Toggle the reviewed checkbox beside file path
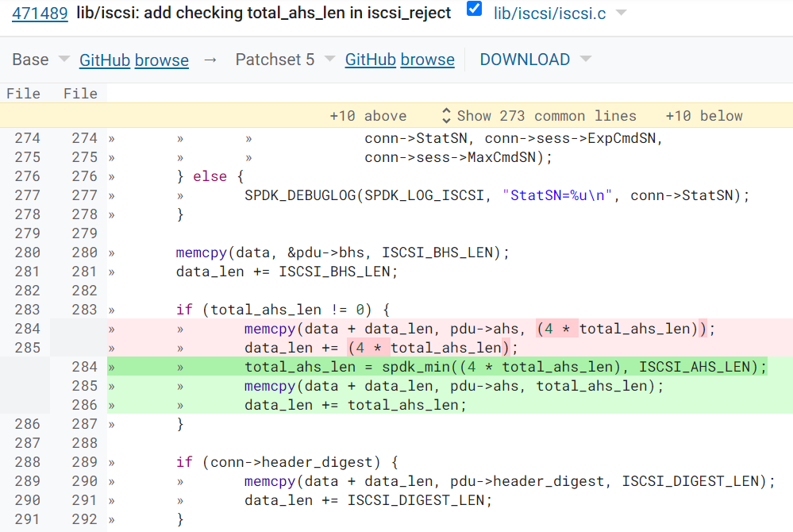Screen dimensions: 793x532 (x=474, y=9)
